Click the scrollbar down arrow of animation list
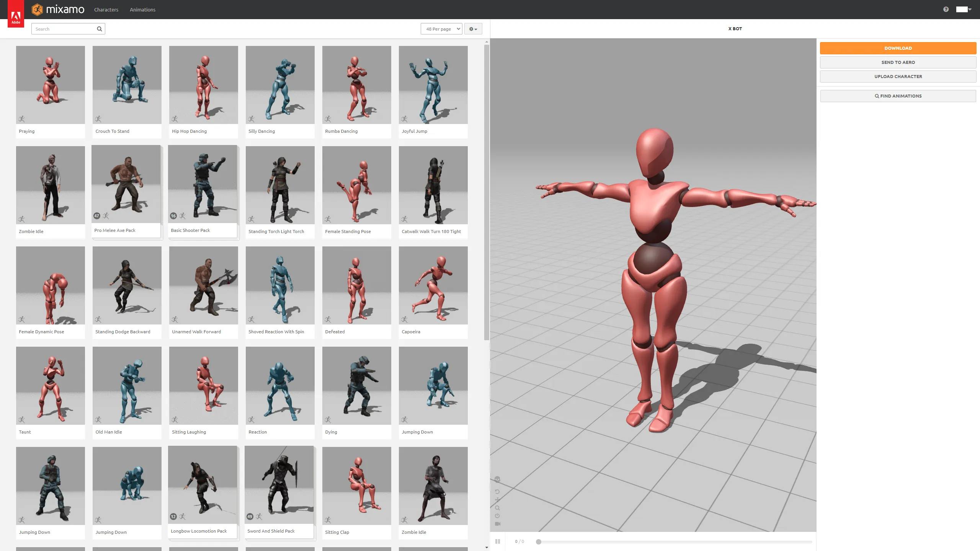Viewport: 980px width, 551px height. pyautogui.click(x=487, y=548)
